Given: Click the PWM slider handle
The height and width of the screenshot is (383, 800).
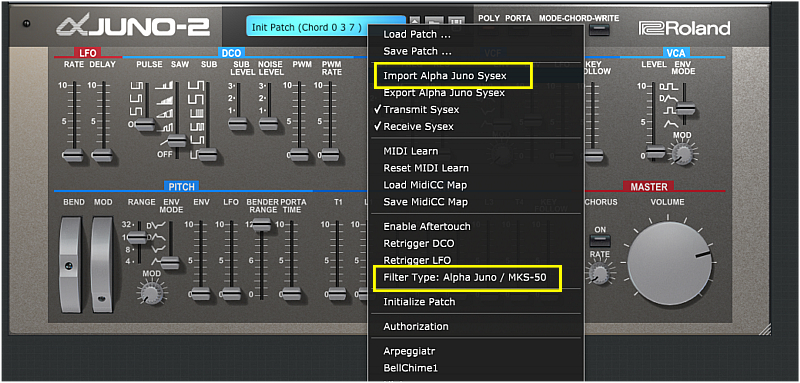Looking at the screenshot, I should pos(299,154).
